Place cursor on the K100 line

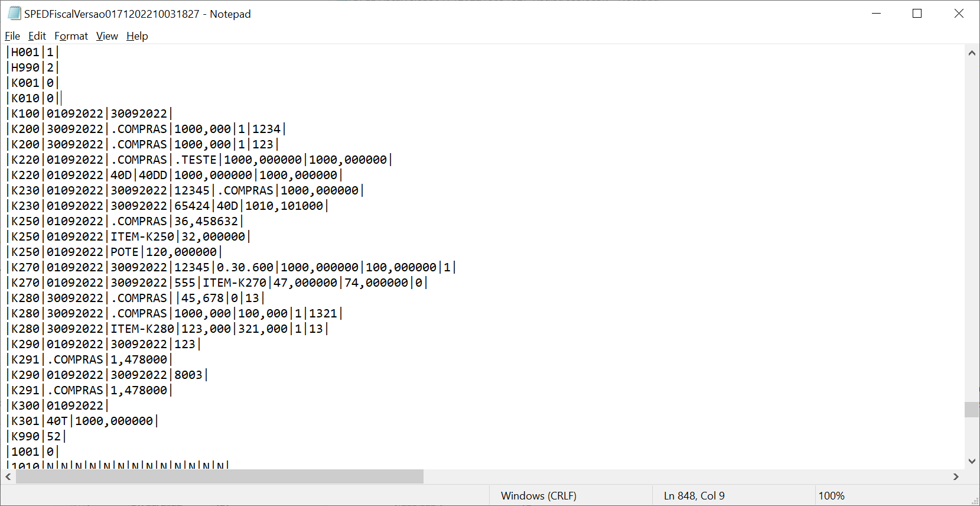pyautogui.click(x=89, y=113)
